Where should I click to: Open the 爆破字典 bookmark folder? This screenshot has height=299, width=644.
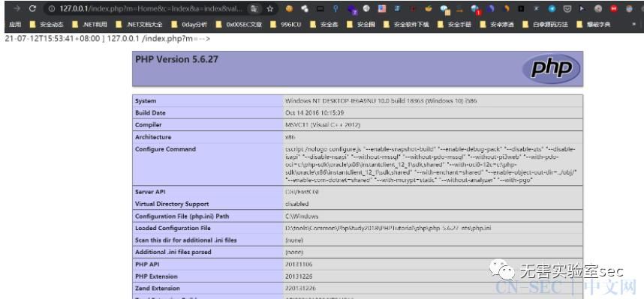tap(594, 25)
